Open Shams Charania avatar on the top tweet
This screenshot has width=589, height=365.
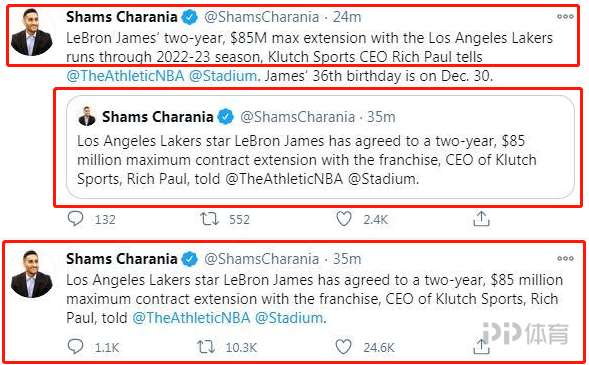point(32,33)
